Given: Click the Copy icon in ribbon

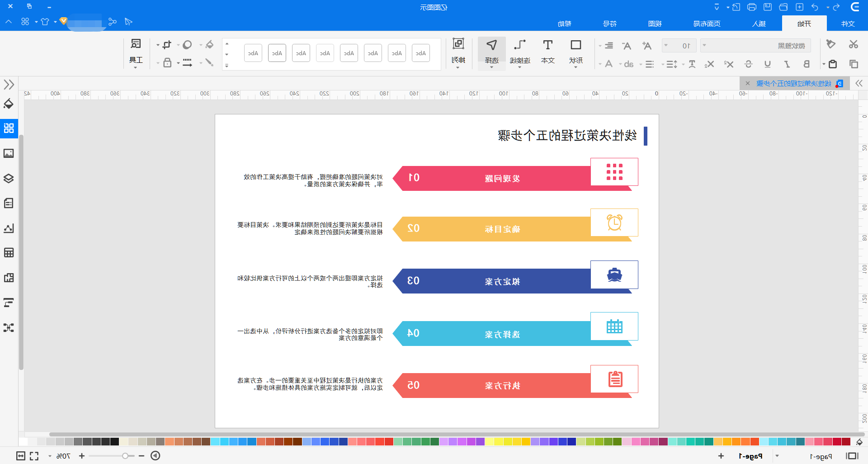Looking at the screenshot, I should [x=854, y=64].
